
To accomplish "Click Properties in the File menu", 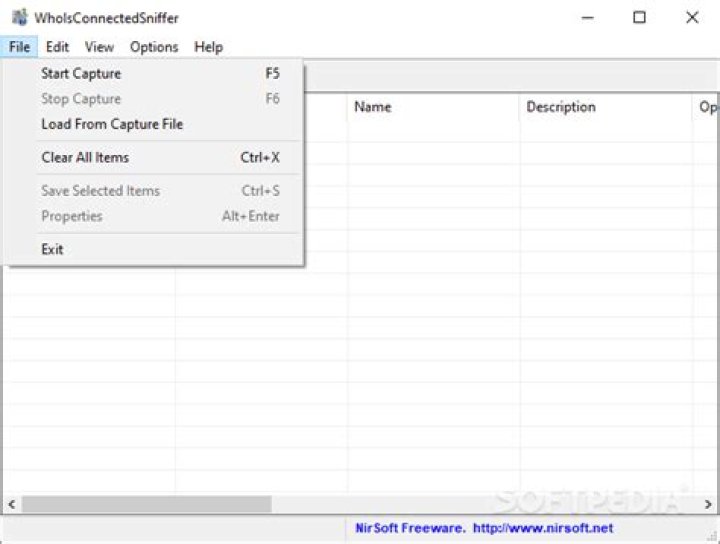I will pos(72,216).
